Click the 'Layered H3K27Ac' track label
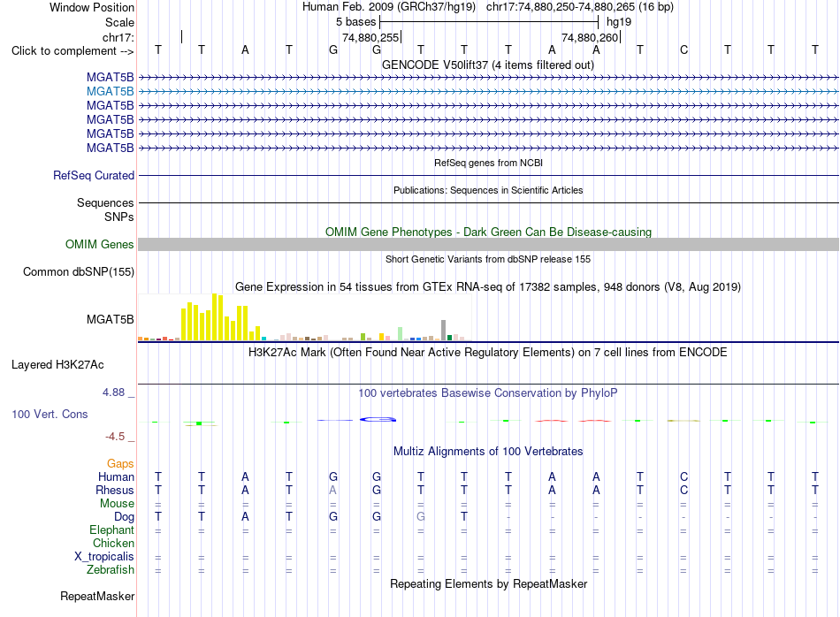 pos(57,365)
